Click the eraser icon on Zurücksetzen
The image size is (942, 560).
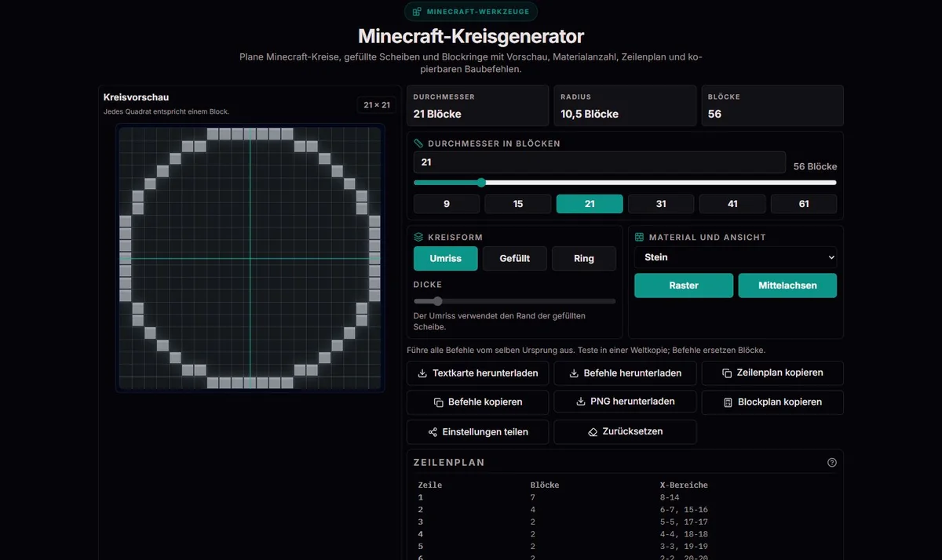pos(593,432)
